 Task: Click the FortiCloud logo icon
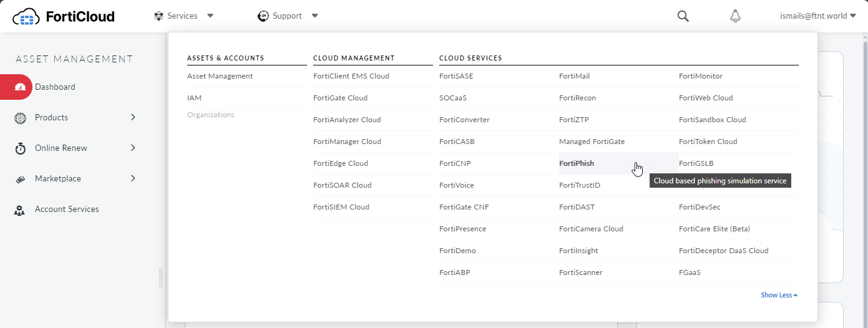pyautogui.click(x=26, y=16)
